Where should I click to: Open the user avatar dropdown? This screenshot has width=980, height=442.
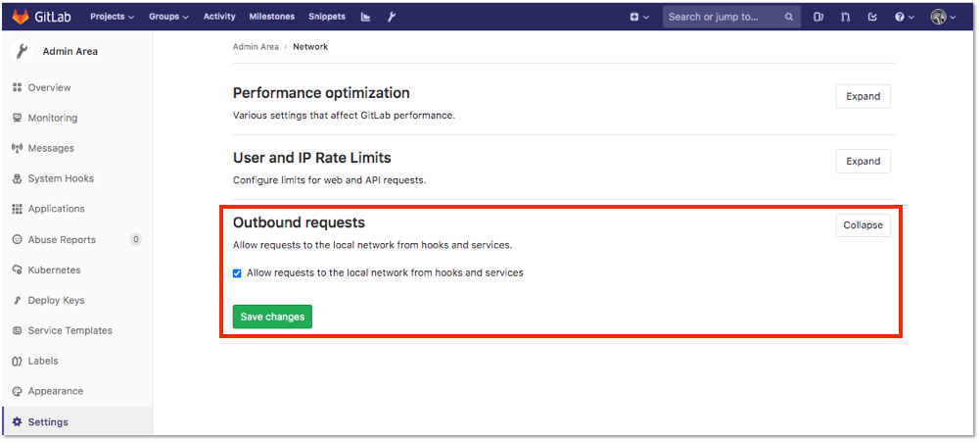(943, 17)
